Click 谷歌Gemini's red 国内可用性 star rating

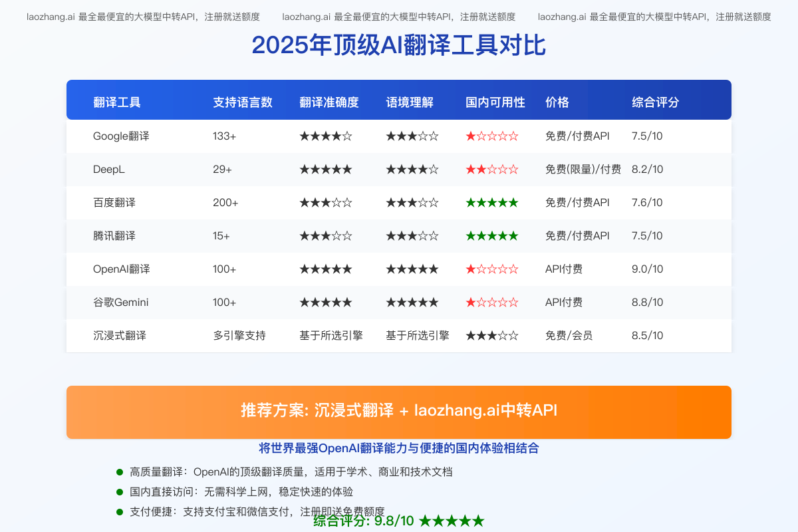click(492, 303)
